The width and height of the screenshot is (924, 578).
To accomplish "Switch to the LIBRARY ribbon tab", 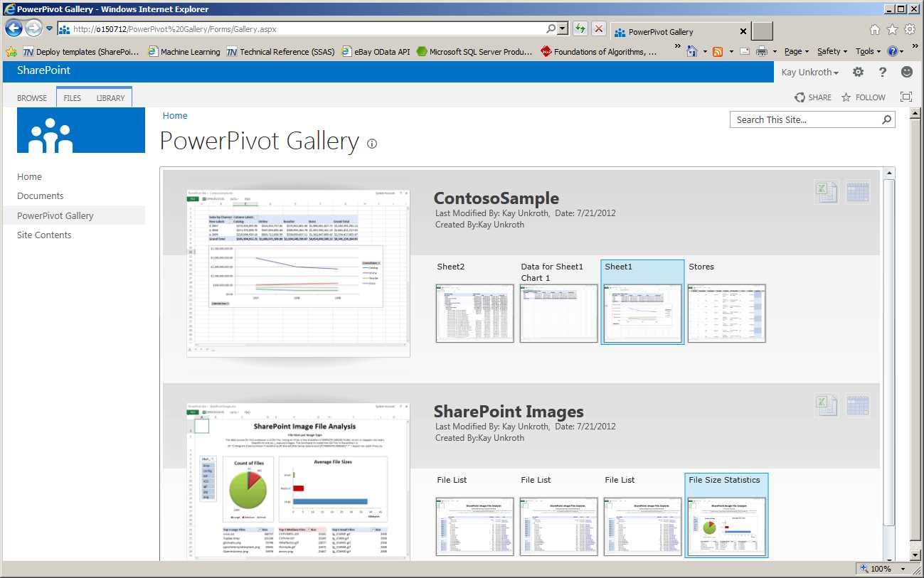I will (110, 97).
